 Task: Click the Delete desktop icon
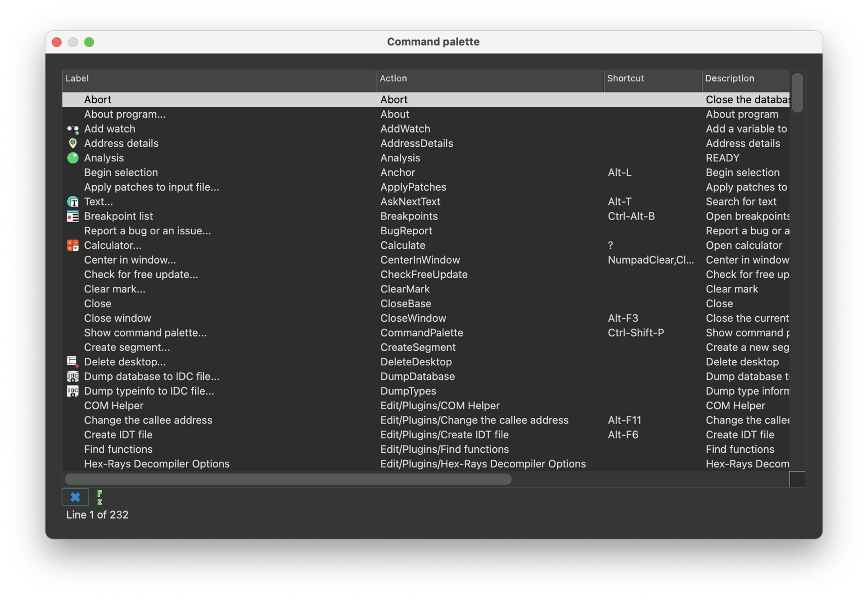(x=73, y=362)
